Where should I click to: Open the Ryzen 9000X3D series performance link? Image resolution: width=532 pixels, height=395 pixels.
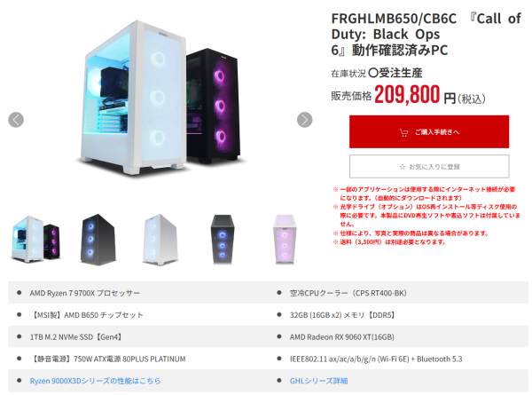pos(96,381)
